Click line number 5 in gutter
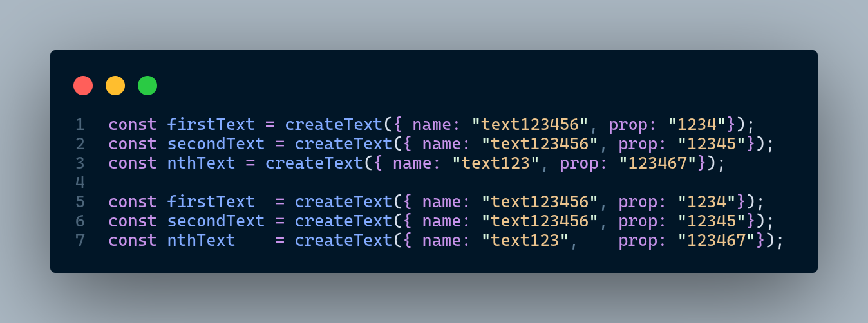This screenshot has height=323, width=868. [80, 201]
